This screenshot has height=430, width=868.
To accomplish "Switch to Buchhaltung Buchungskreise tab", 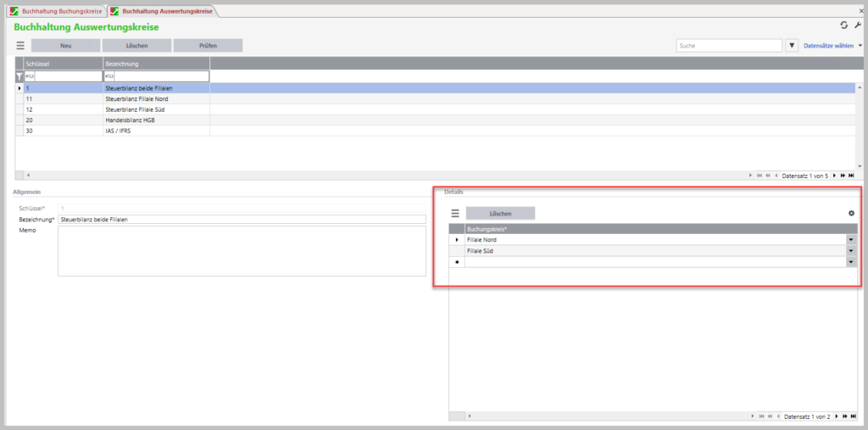I will 56,11.
